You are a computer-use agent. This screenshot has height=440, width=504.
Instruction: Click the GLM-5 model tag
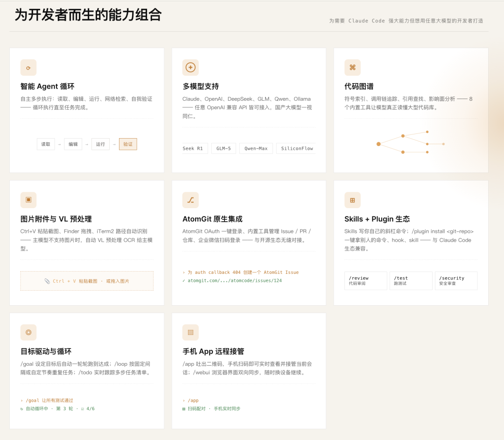pos(224,148)
